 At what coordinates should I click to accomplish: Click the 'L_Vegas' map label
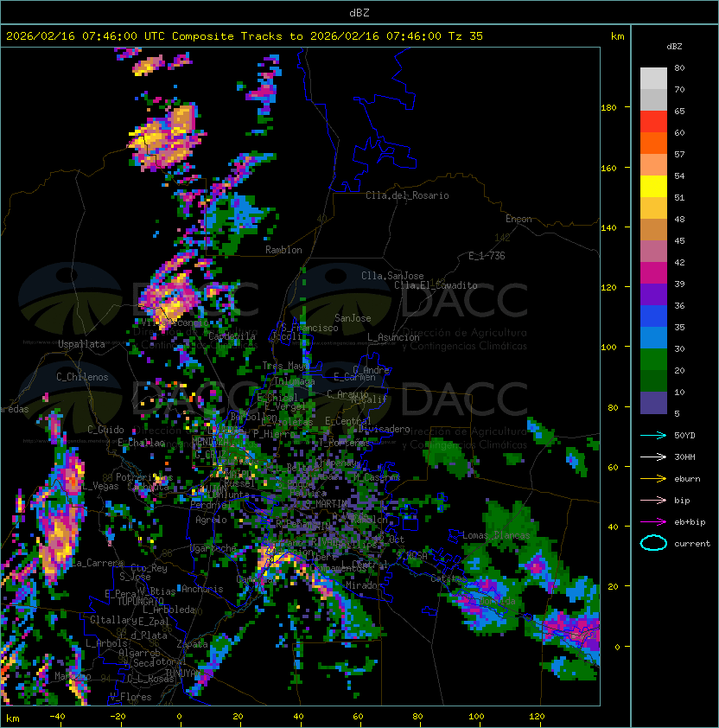click(x=100, y=486)
